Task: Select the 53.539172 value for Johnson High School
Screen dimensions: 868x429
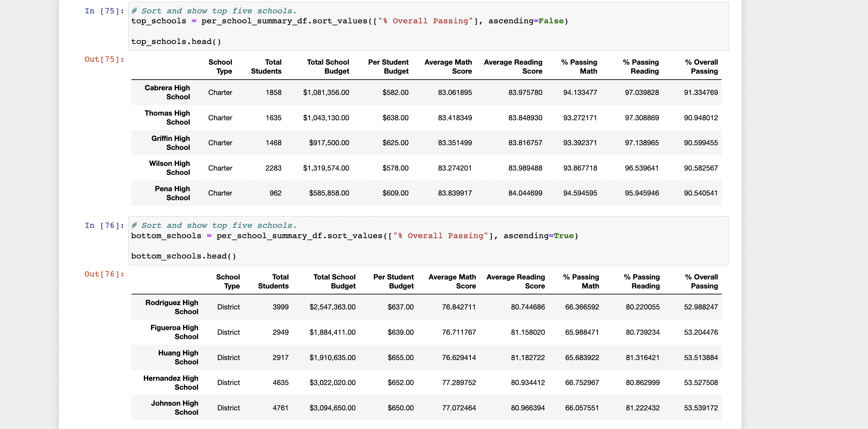Action: (x=701, y=408)
